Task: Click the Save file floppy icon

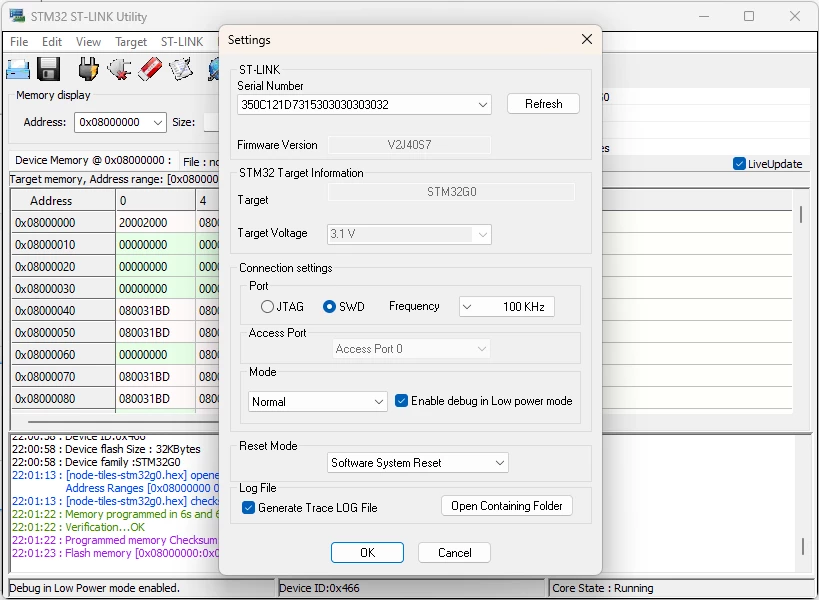Action: pyautogui.click(x=49, y=69)
